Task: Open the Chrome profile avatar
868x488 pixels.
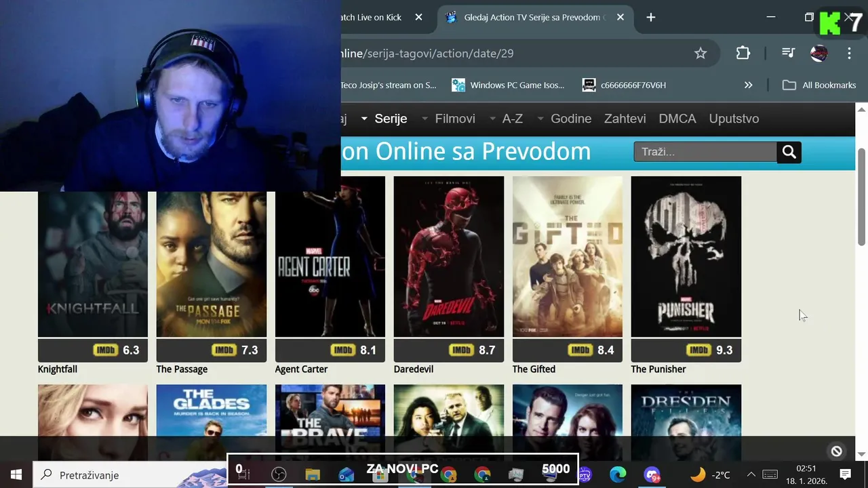Action: click(819, 53)
